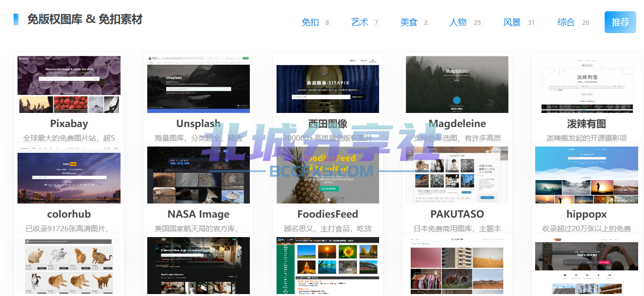Open the hippopx site thumbnail

pyautogui.click(x=587, y=175)
